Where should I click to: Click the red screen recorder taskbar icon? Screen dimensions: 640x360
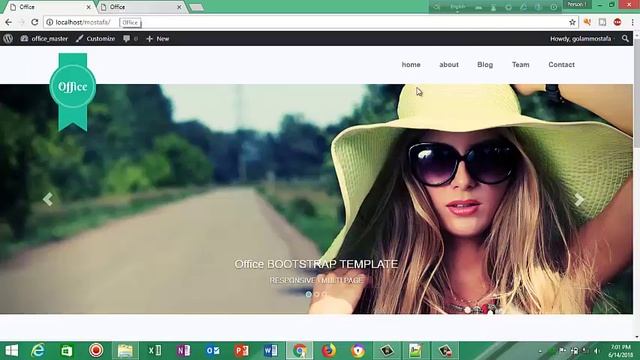coord(96,351)
